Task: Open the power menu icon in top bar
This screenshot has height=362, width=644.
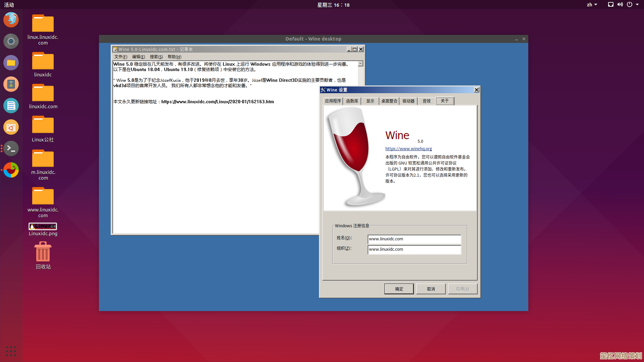Action: point(630,5)
